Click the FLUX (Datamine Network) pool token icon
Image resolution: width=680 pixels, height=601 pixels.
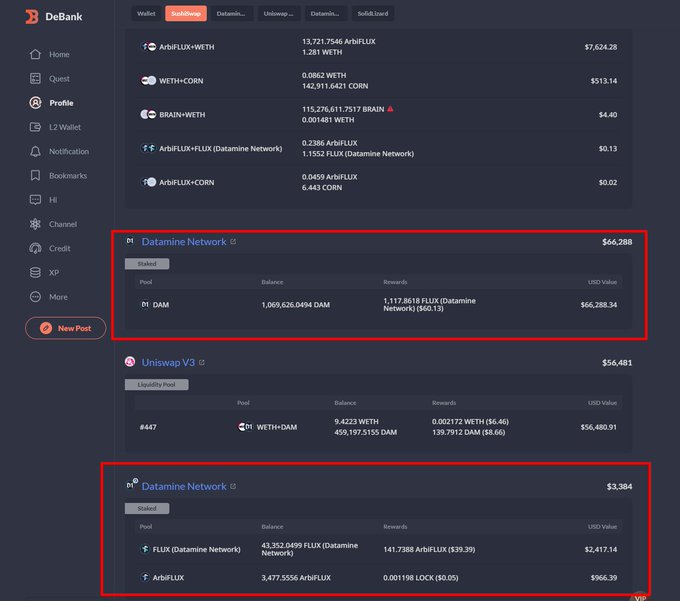[x=145, y=549]
